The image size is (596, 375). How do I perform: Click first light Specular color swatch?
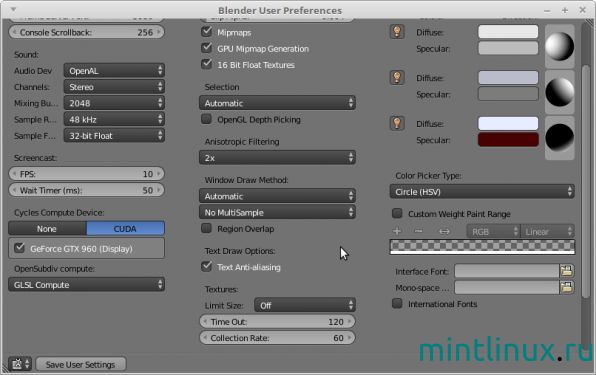(x=508, y=48)
